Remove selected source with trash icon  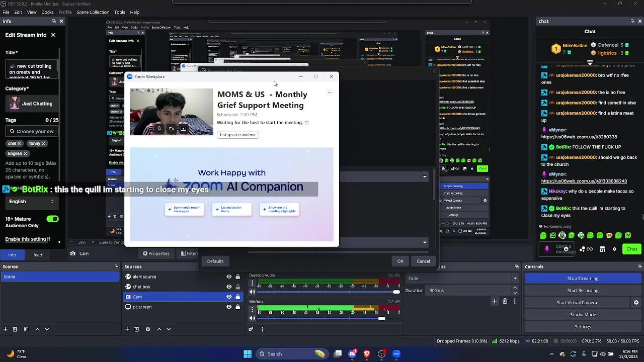[x=137, y=329]
